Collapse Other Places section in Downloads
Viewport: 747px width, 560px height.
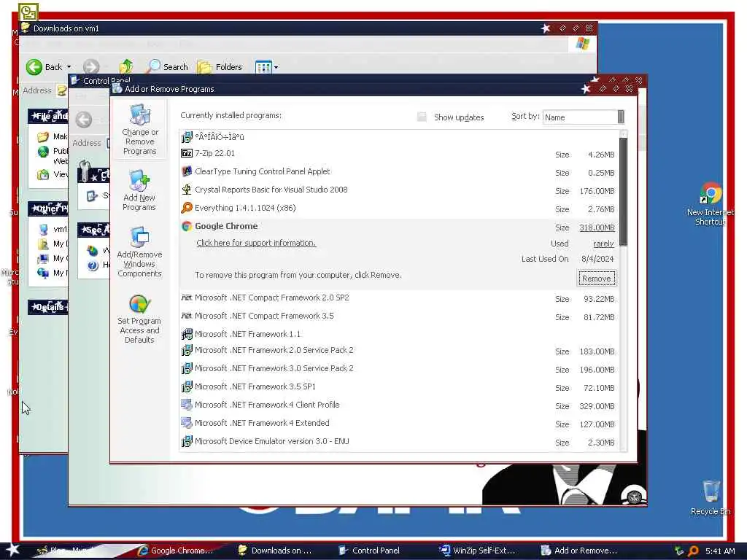pos(47,209)
